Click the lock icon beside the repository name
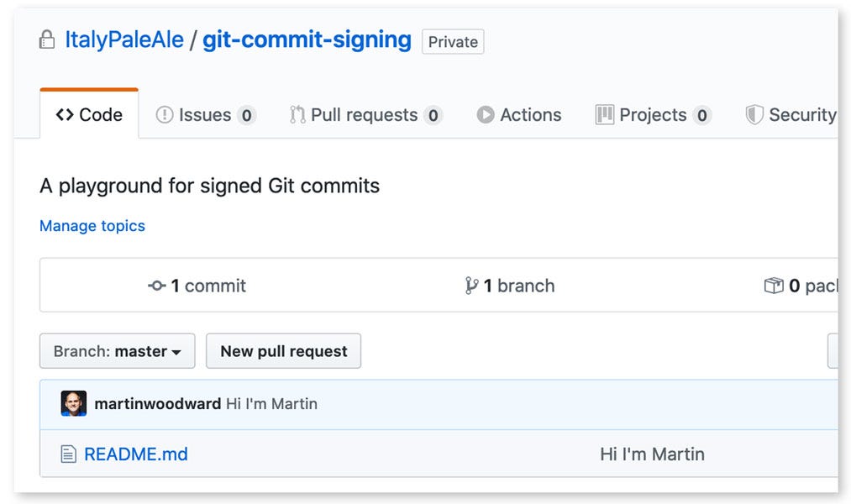The height and width of the screenshot is (504, 851). [47, 39]
